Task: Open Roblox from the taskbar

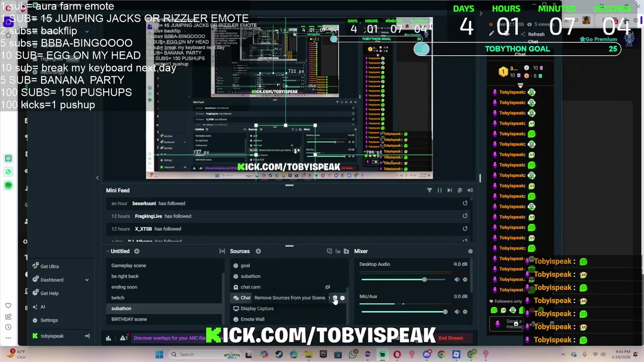Action: point(456,354)
